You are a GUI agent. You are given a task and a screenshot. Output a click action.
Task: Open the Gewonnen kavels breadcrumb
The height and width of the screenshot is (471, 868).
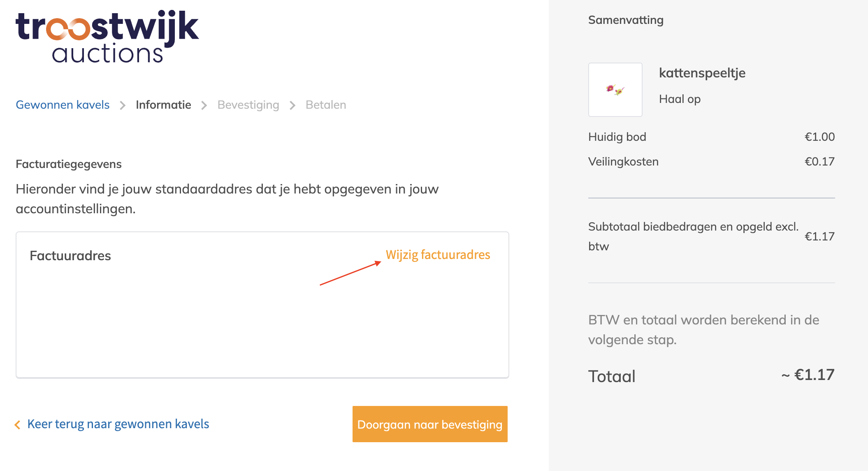[x=63, y=105]
